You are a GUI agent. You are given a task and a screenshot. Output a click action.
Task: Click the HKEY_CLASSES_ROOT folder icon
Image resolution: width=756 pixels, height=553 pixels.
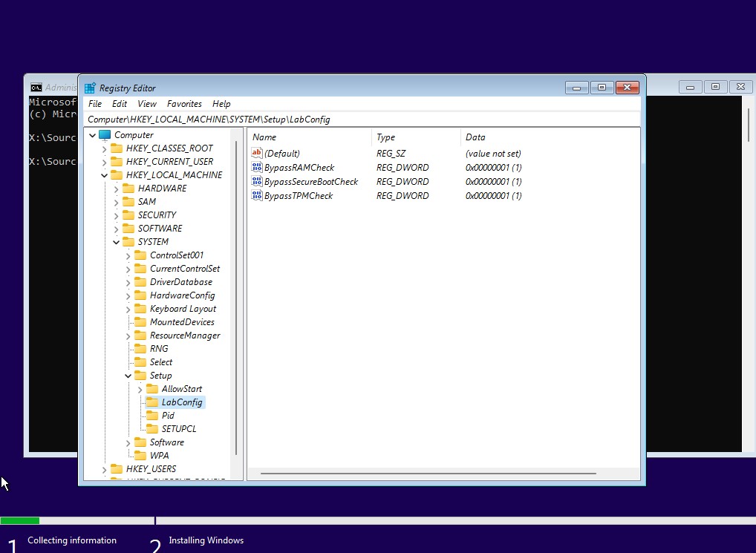tap(116, 148)
